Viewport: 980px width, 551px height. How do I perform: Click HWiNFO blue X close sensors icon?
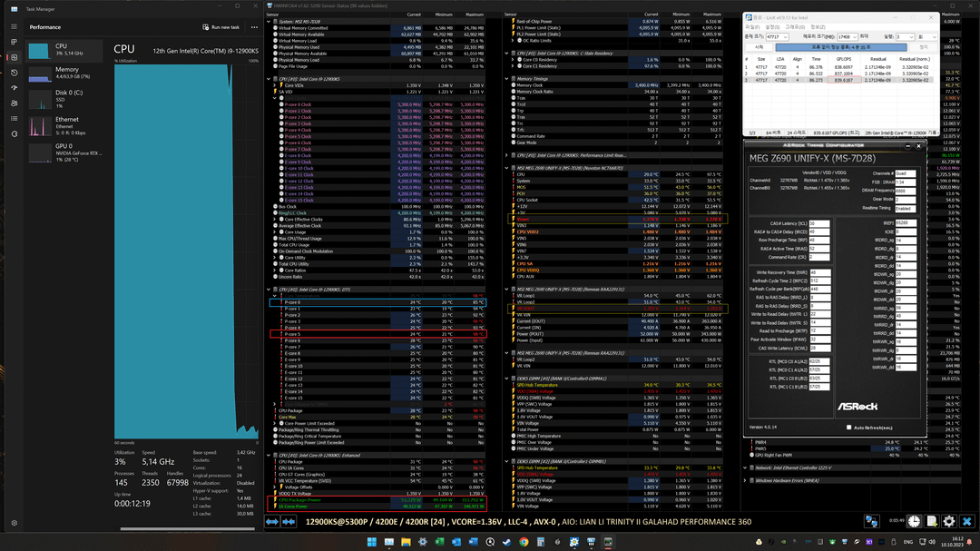point(967,521)
